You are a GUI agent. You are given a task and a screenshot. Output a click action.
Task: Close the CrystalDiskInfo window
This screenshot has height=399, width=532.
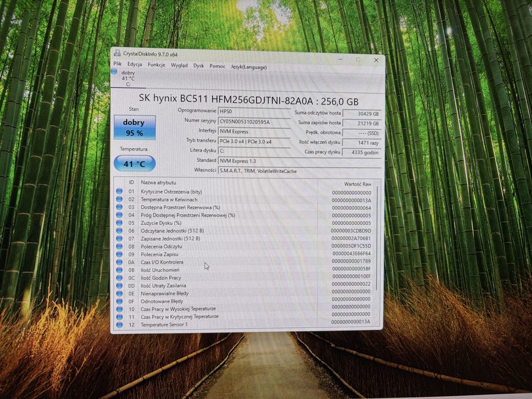click(x=376, y=60)
